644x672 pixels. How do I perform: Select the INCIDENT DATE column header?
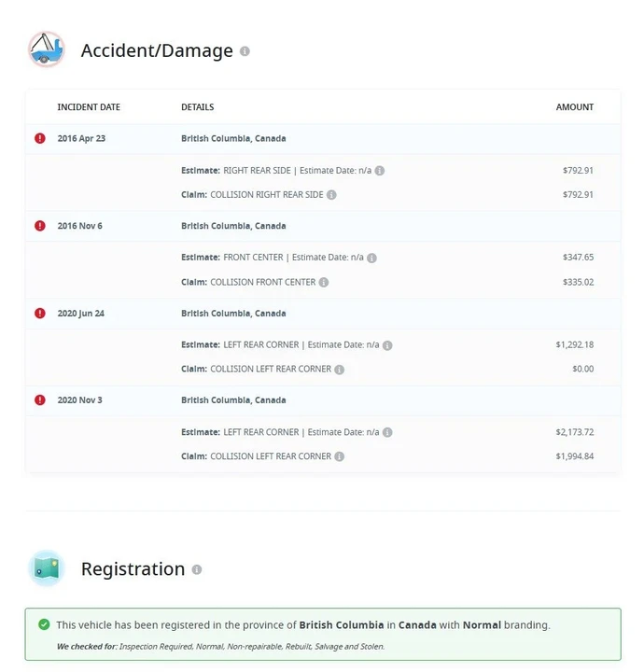click(89, 107)
